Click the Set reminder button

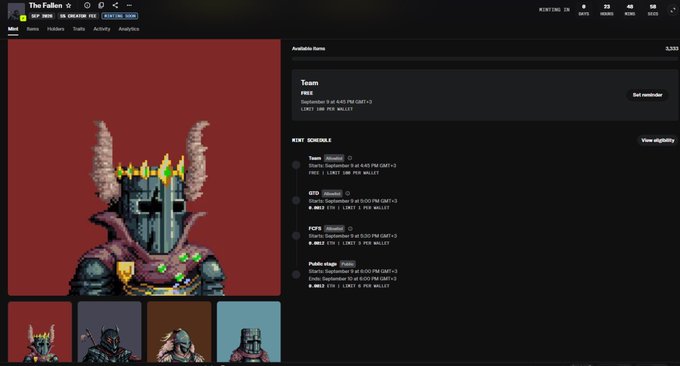647,95
